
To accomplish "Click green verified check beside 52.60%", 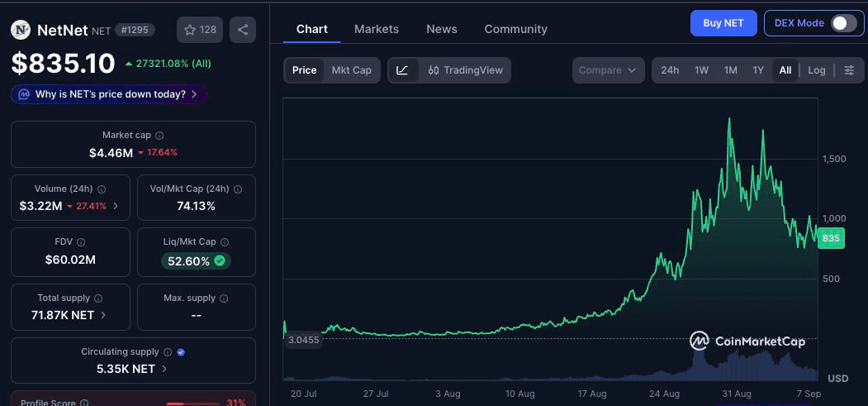I will click(220, 260).
